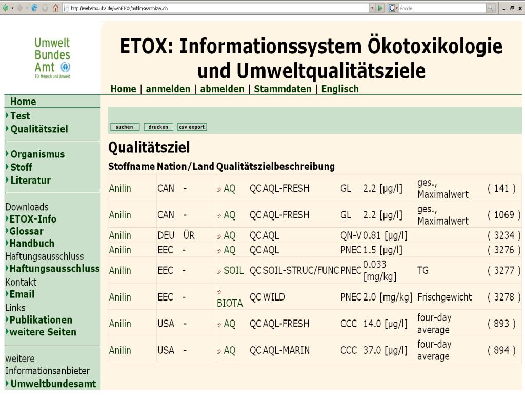
Task: Click the SOIL link in row 3277
Action: tap(233, 270)
